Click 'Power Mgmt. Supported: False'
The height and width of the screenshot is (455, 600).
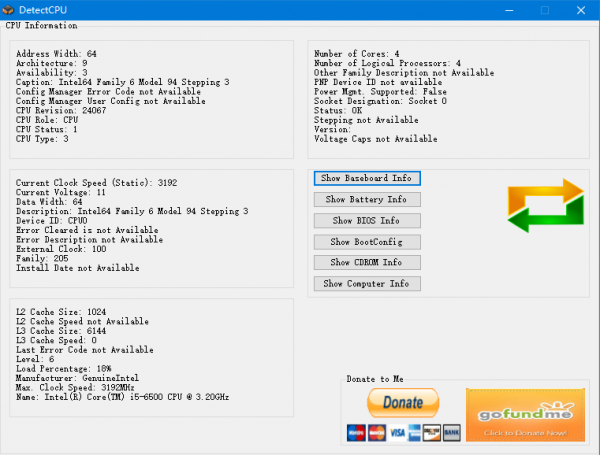(380, 92)
